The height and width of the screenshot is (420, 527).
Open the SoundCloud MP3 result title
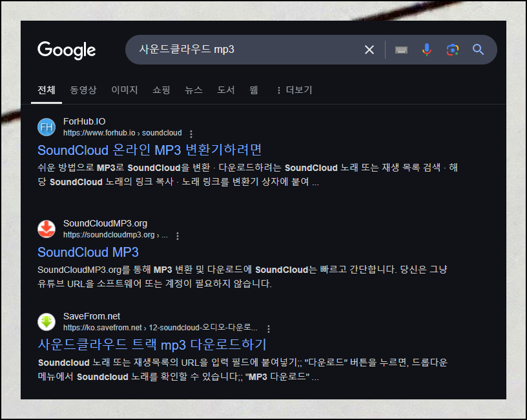click(x=88, y=252)
